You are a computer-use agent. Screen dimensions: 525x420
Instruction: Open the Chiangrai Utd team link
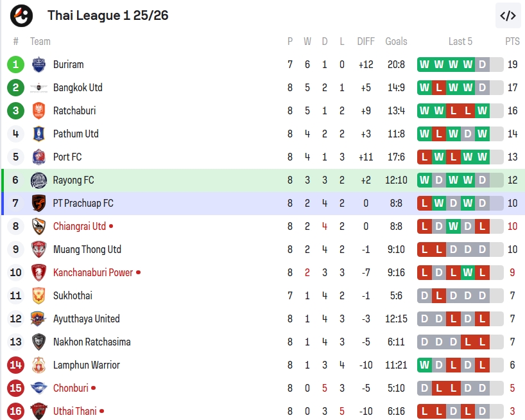[x=80, y=226]
